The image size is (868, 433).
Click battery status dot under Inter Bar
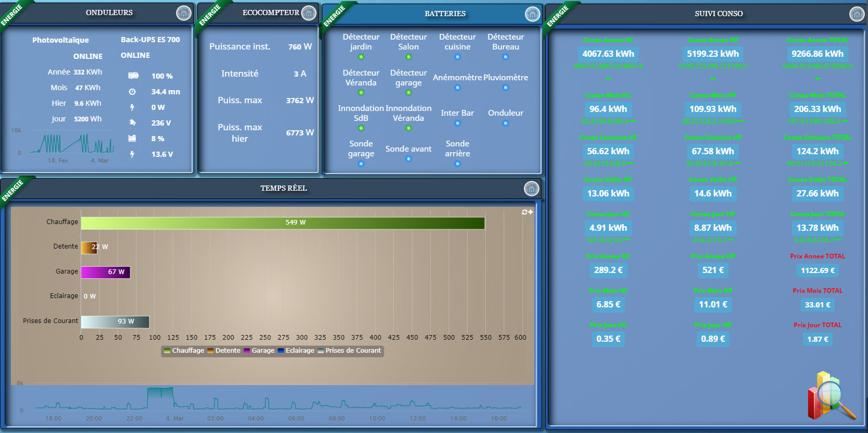(x=457, y=123)
